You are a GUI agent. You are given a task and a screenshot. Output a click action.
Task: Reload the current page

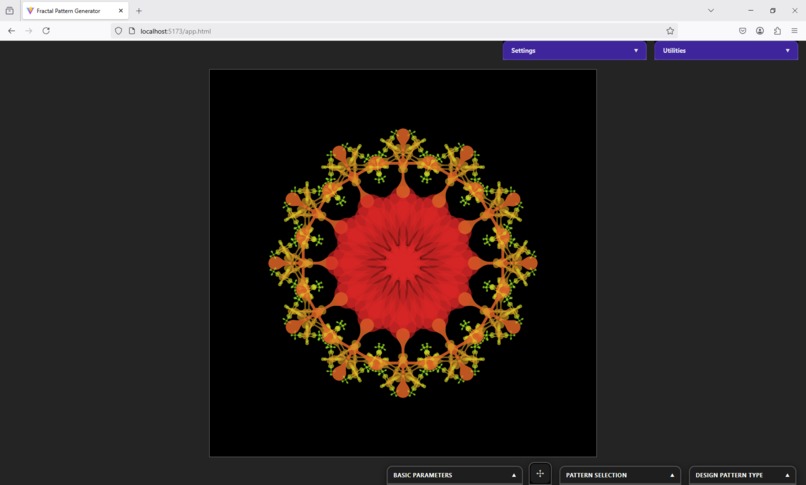(x=46, y=31)
